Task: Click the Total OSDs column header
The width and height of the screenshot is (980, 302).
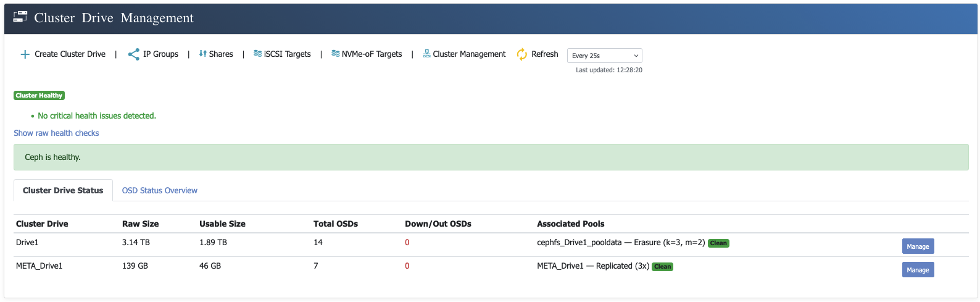Action: (x=336, y=224)
